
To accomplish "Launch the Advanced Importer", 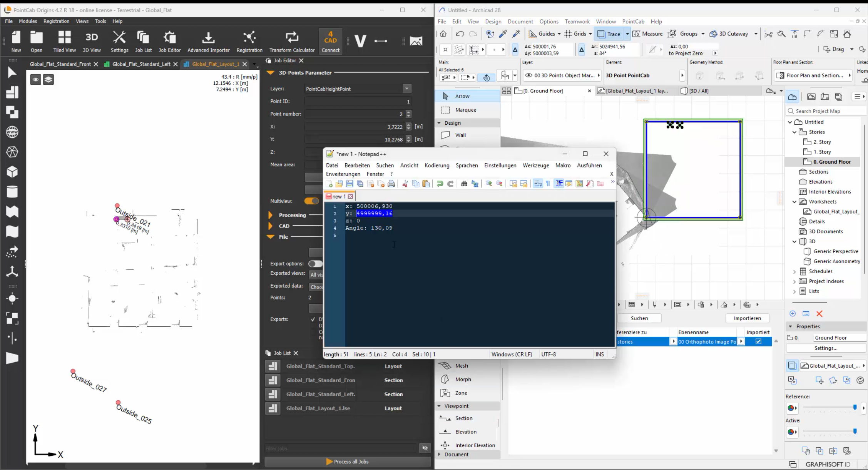I will click(209, 41).
